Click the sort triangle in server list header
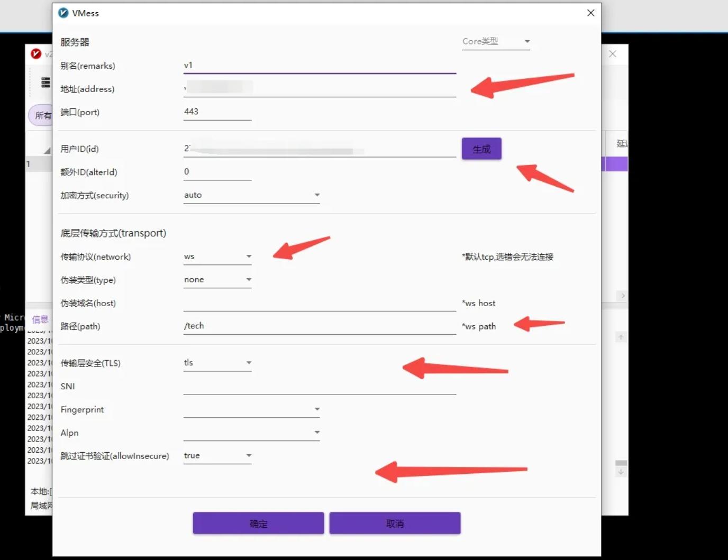This screenshot has width=728, height=560. pyautogui.click(x=47, y=151)
